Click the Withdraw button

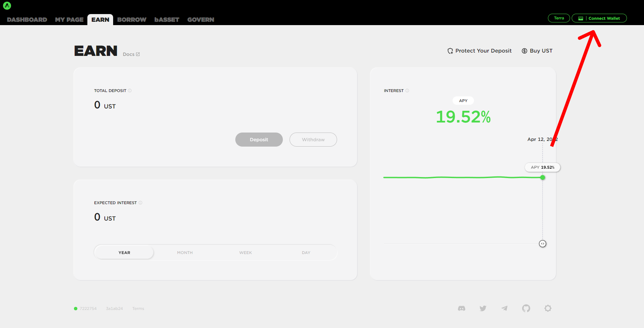pos(313,140)
